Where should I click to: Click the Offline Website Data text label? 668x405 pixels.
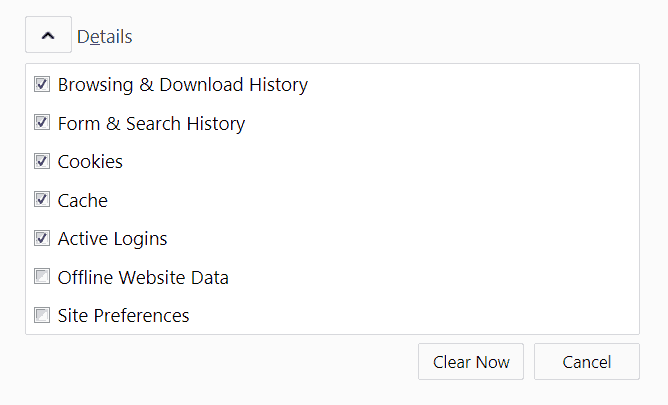click(143, 278)
